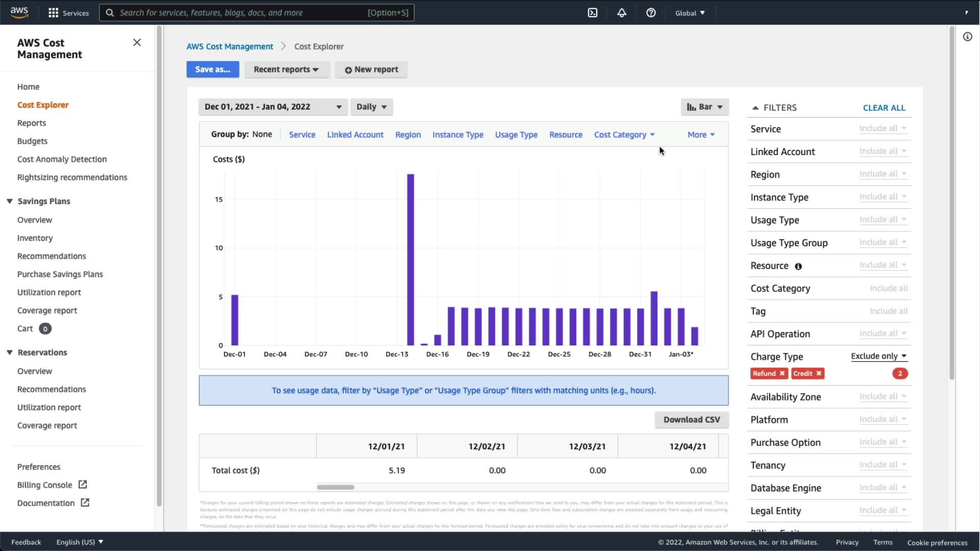Remove the Credit charge type filter tag

819,373
